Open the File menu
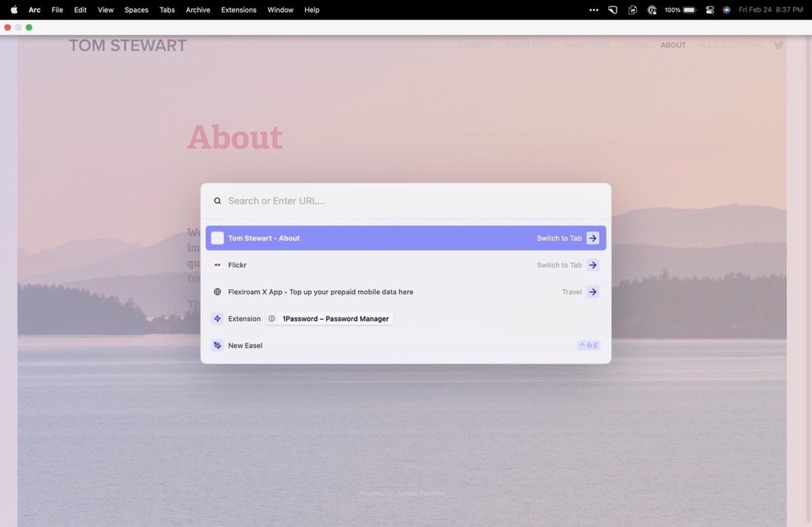The image size is (812, 527). [57, 10]
